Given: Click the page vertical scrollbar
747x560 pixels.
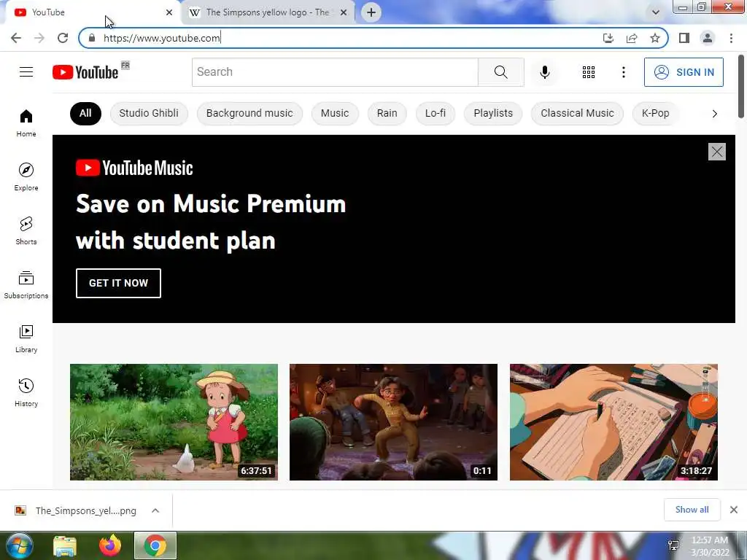Looking at the screenshot, I should click(x=741, y=86).
